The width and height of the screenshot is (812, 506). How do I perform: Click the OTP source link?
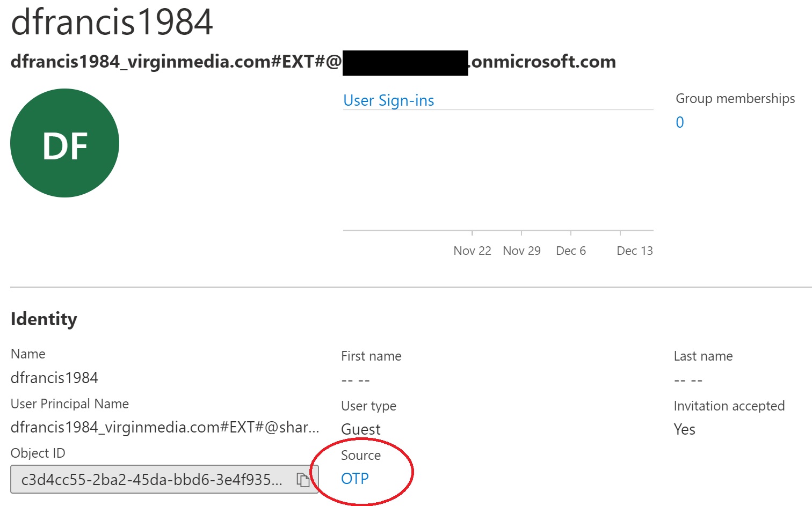pos(355,479)
